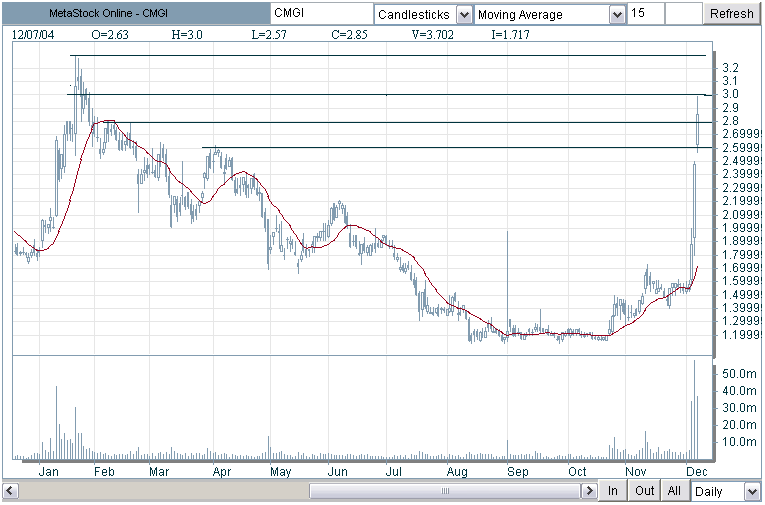Click the O=2.63 open value
Screen dimensions: 765x505
[110, 35]
